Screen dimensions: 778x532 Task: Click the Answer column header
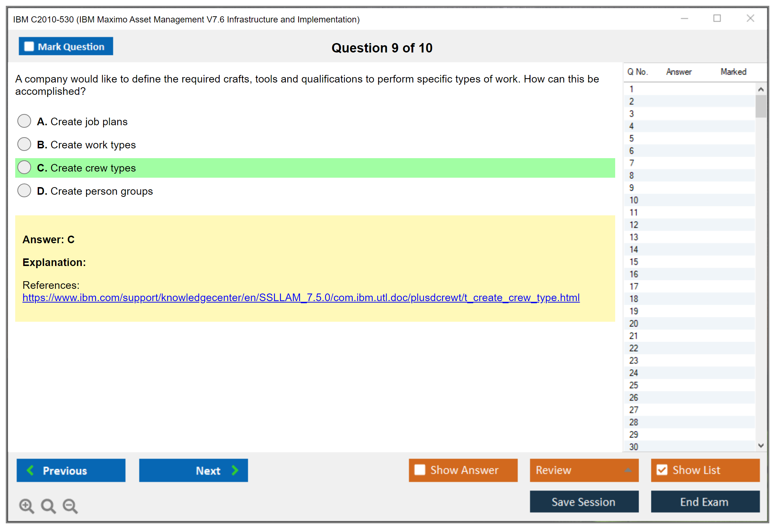tap(678, 72)
